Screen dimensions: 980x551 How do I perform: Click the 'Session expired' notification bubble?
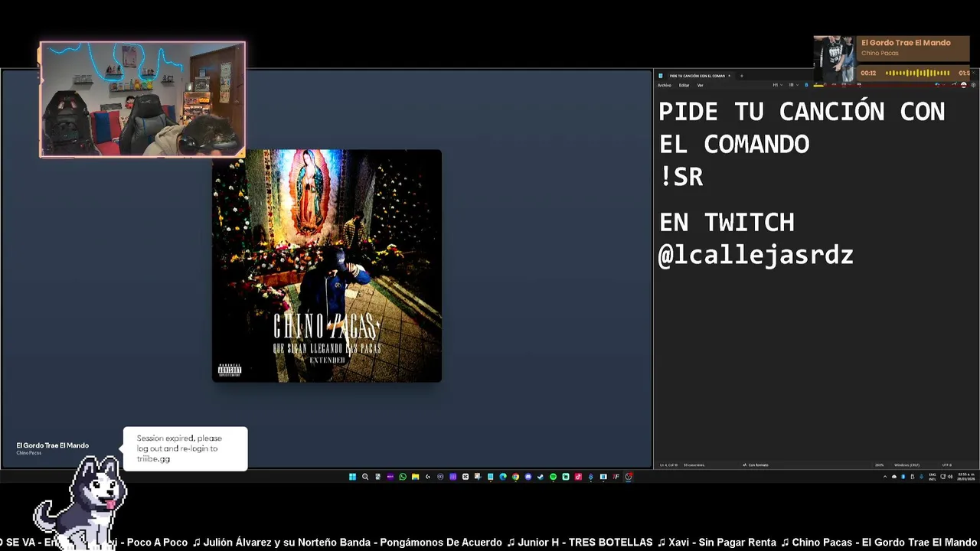coord(185,448)
